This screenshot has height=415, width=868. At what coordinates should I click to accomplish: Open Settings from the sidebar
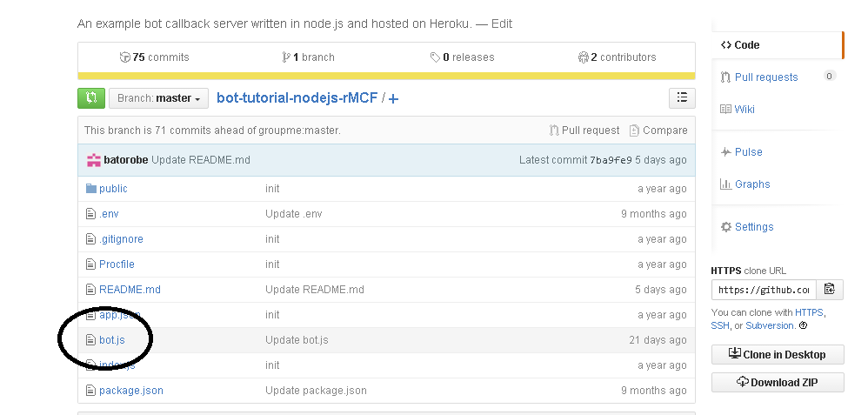(x=753, y=227)
